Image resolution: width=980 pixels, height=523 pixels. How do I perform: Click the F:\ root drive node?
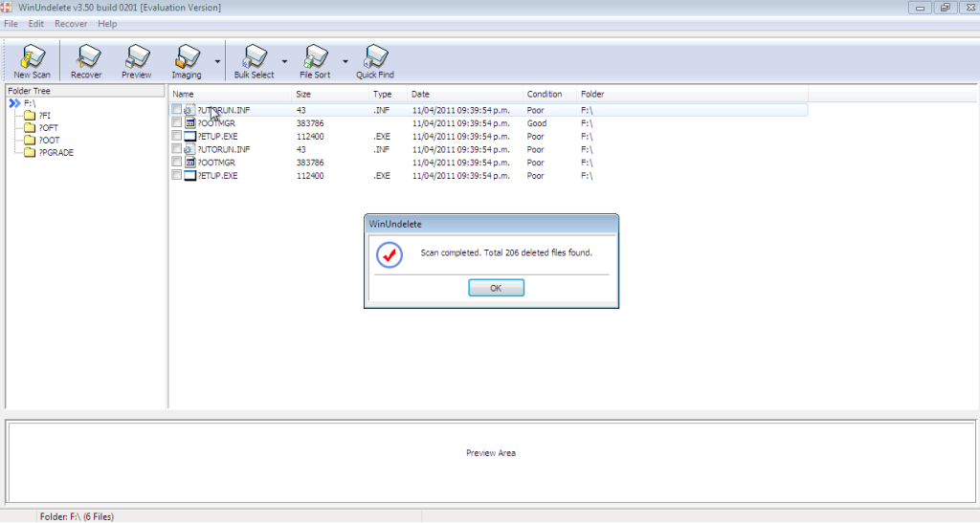29,102
